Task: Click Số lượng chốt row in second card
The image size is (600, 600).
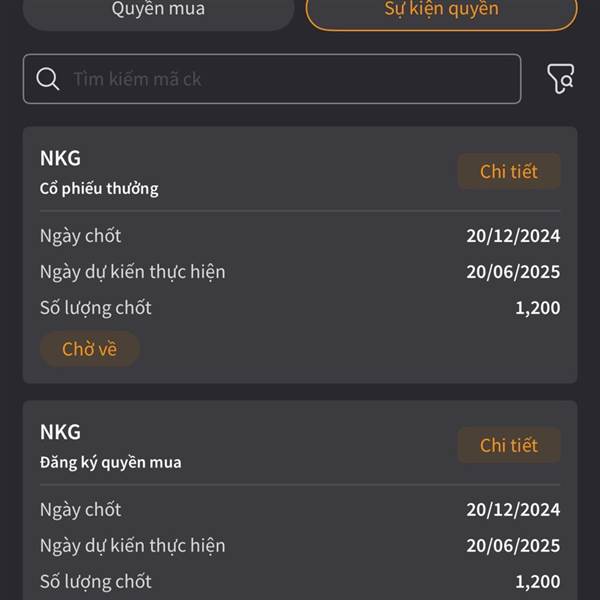Action: coord(300,582)
